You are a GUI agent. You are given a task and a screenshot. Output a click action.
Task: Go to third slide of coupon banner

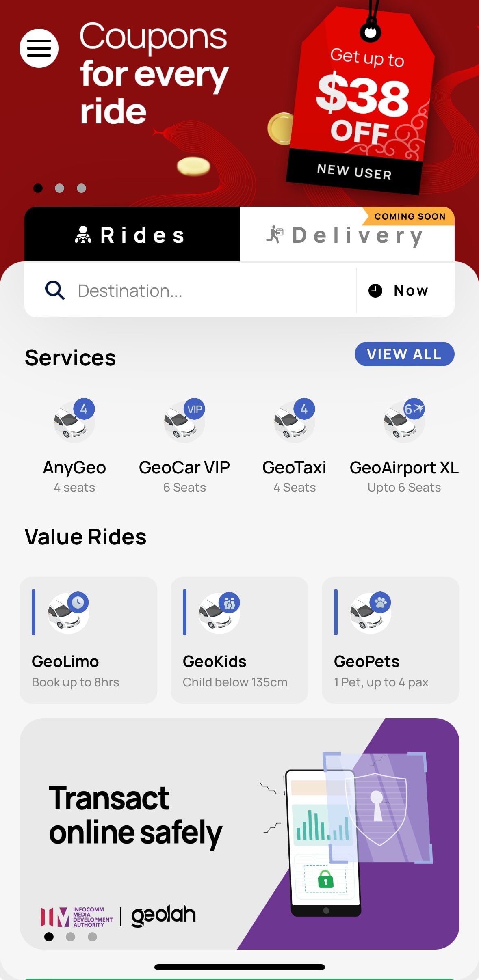[82, 188]
